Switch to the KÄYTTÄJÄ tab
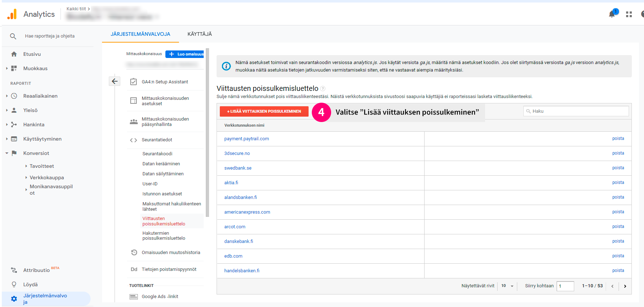644x307 pixels. [x=199, y=34]
